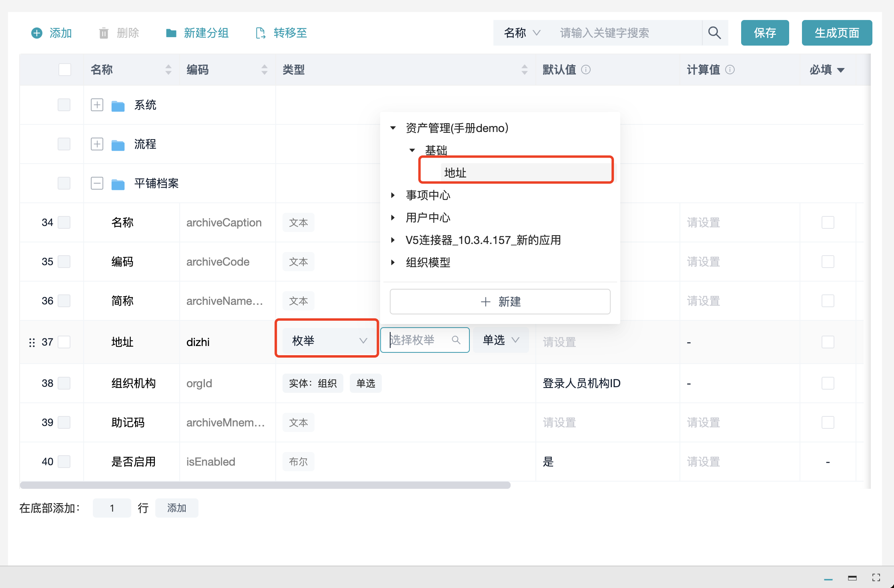Click the info icon beside 计算值
This screenshot has width=894, height=588.
pyautogui.click(x=730, y=70)
